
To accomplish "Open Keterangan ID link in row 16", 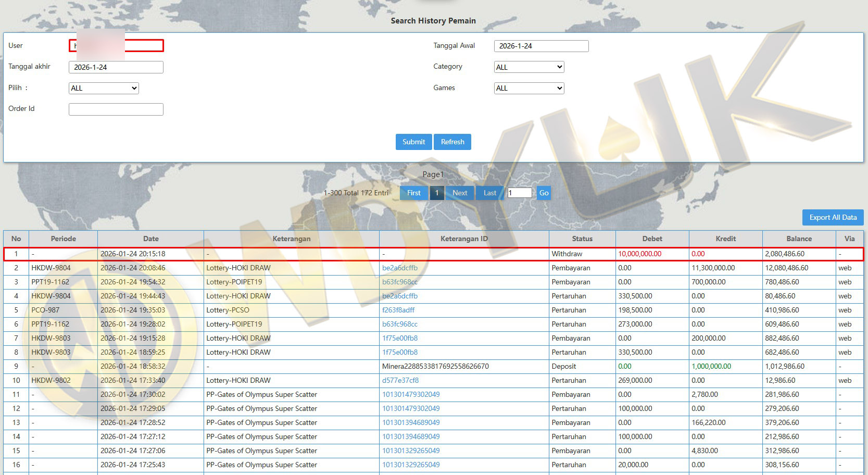I will 411,465.
